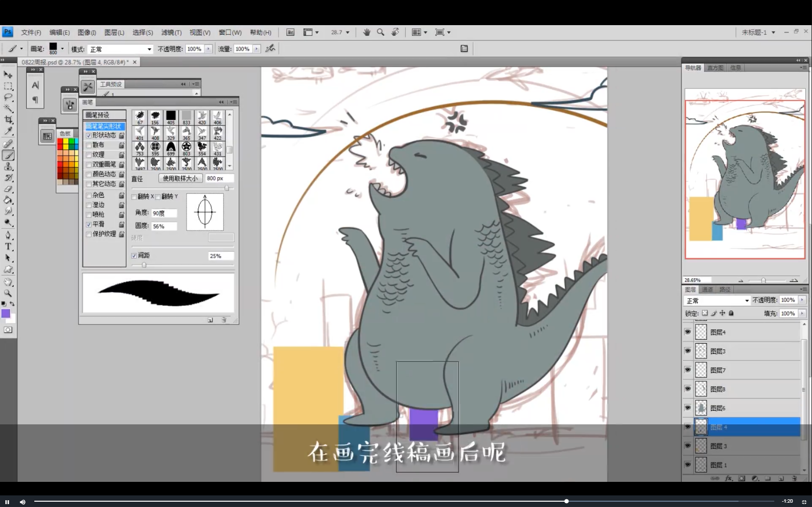Select the Magic Wand tool
Viewport: 812px width, 507px height.
click(x=8, y=109)
